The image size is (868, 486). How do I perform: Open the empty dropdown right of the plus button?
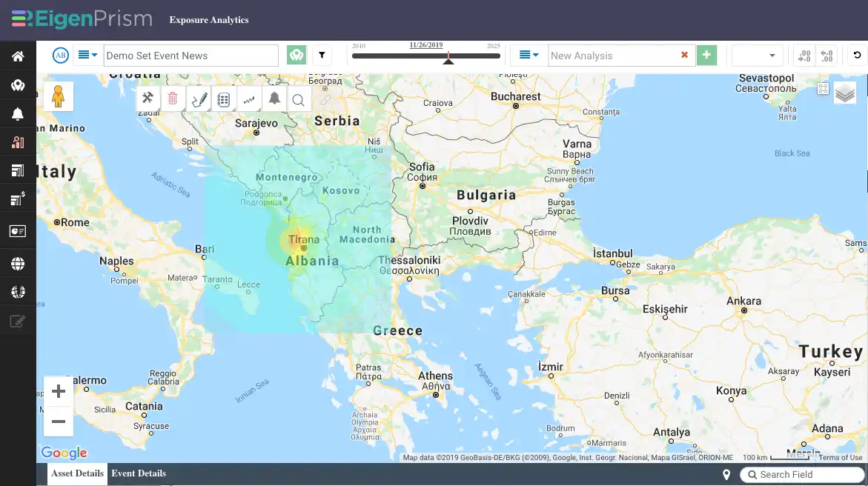click(757, 56)
